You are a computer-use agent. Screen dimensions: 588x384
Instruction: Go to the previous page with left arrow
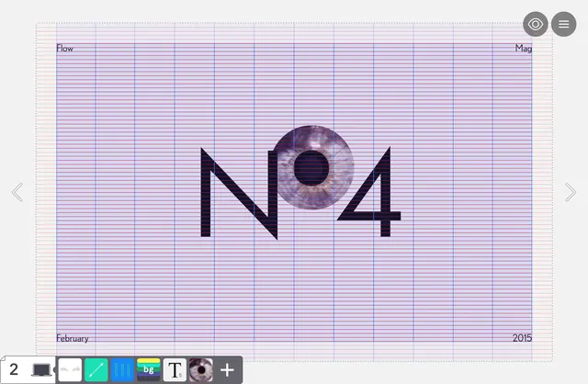(x=17, y=192)
